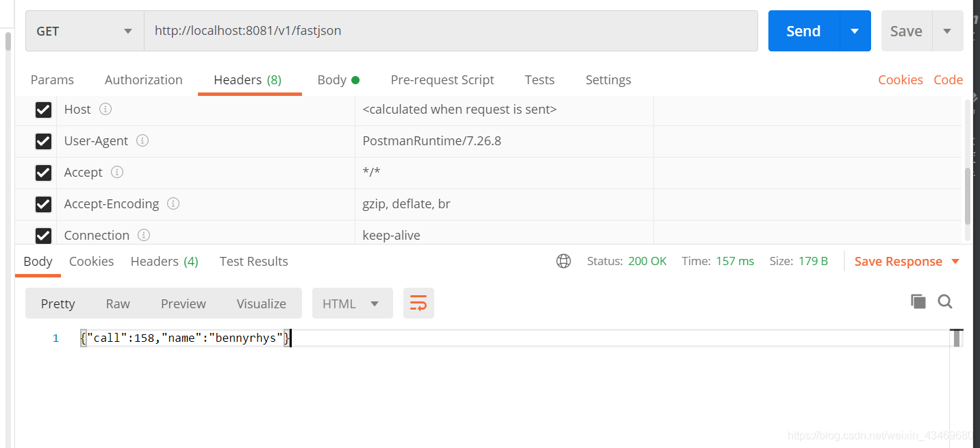
Task: Open the search in response icon
Action: coord(945,301)
